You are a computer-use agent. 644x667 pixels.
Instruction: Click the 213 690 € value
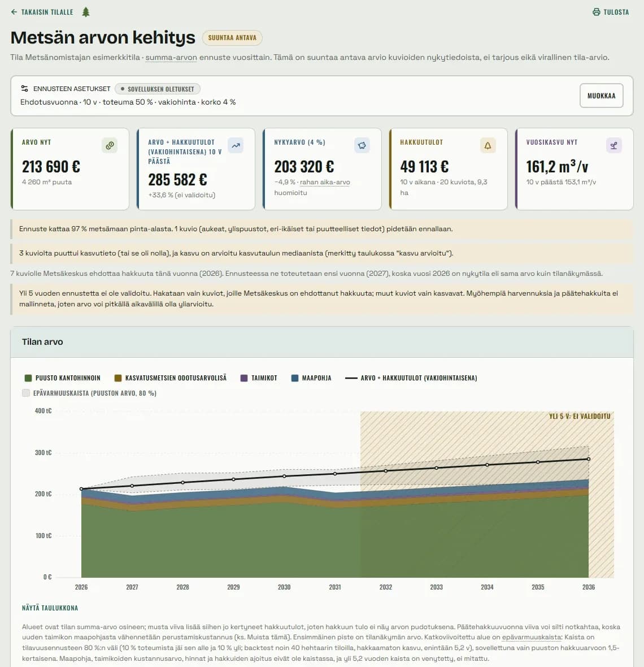pyautogui.click(x=51, y=167)
